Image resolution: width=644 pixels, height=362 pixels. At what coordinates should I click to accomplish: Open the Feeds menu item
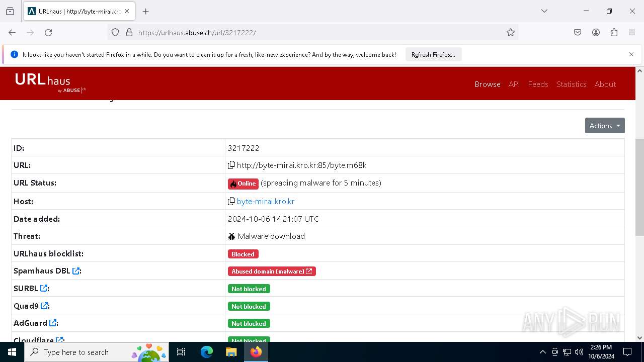point(538,84)
